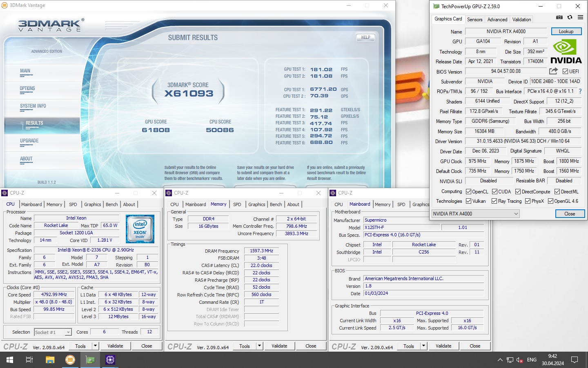Click the Bus Interface question mark icon

coord(580,91)
